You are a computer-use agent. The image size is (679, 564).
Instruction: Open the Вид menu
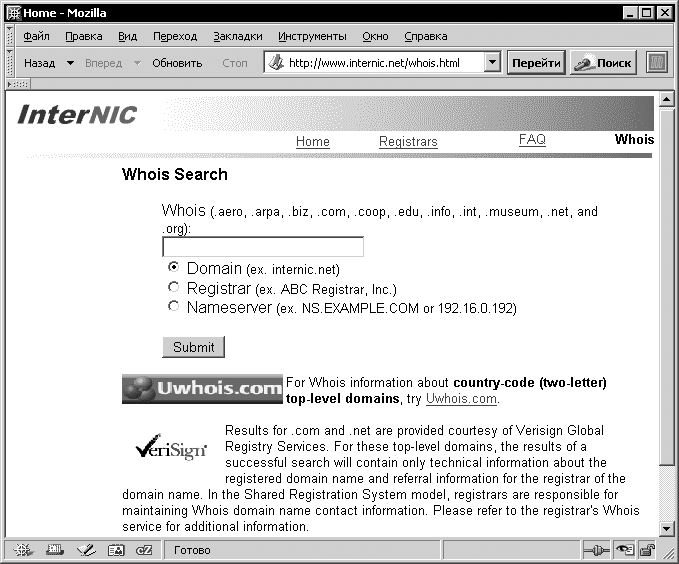[x=127, y=36]
